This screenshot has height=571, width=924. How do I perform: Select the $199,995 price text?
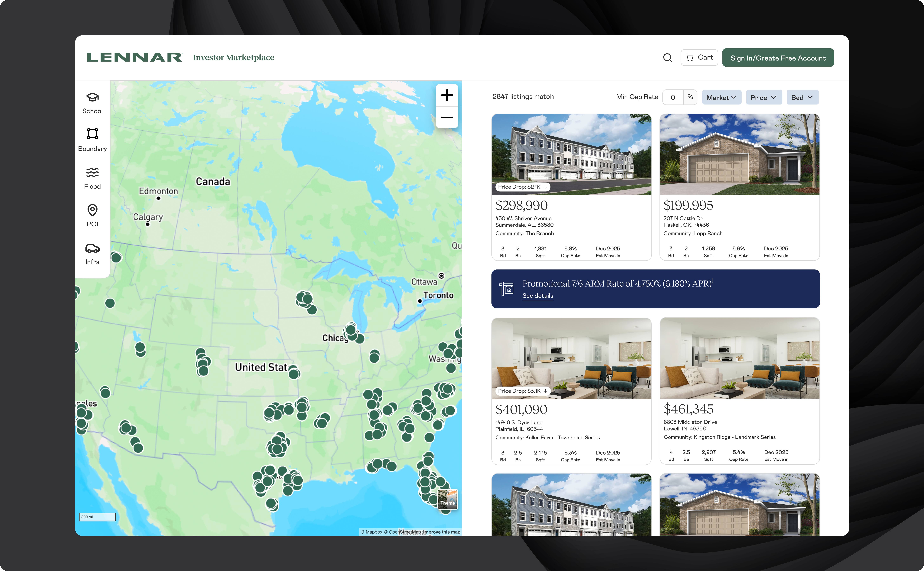coord(688,205)
